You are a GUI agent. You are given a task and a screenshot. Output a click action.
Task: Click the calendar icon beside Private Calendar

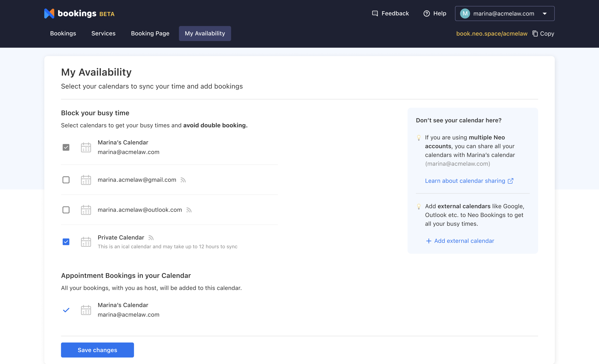click(x=86, y=242)
